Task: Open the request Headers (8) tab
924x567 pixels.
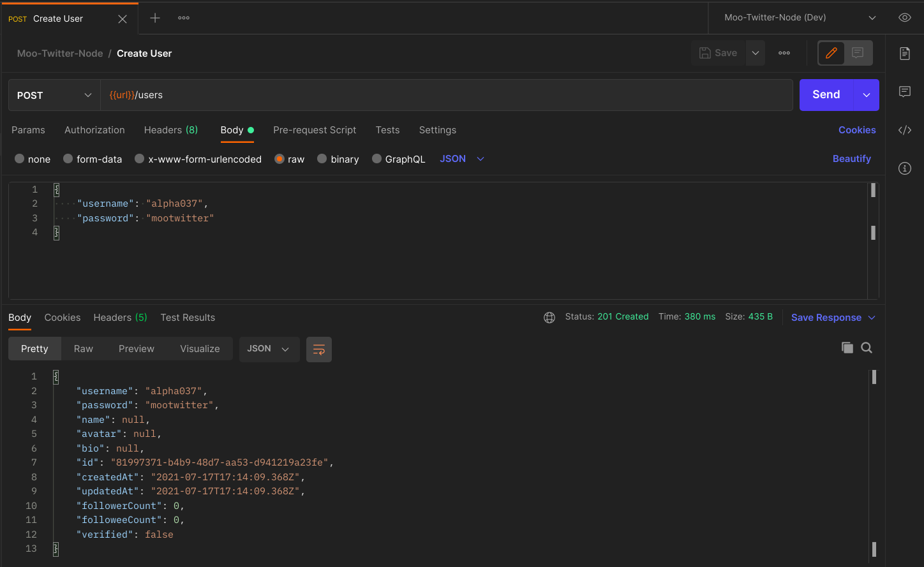Action: (171, 130)
